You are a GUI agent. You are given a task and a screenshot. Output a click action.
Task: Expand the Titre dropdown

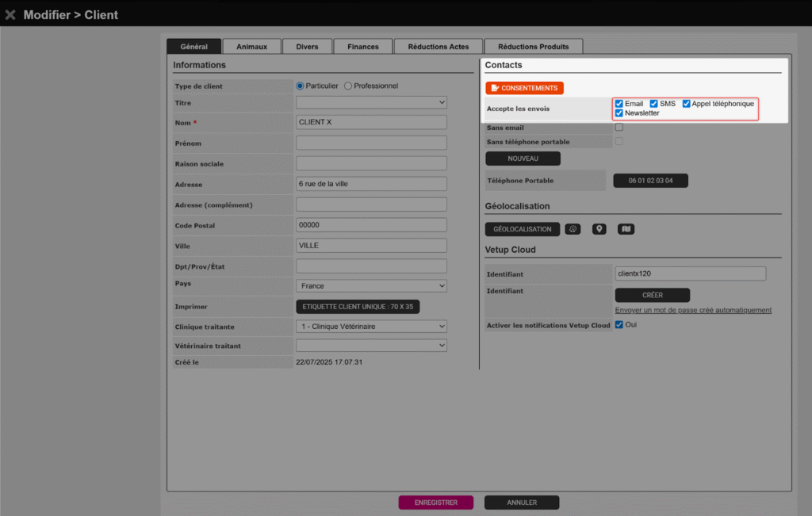[371, 102]
